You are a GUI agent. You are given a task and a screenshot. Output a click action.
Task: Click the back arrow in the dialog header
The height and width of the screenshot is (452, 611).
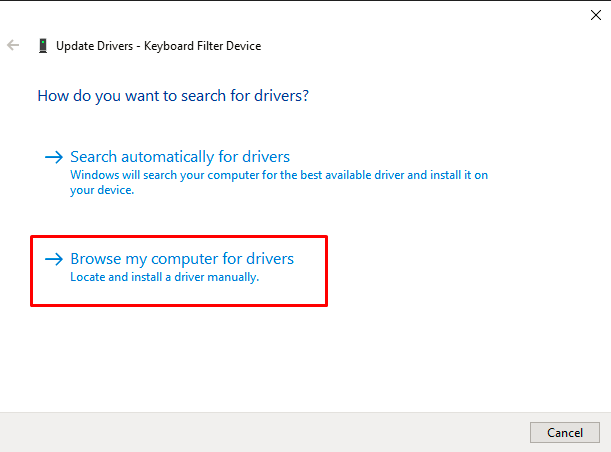point(13,45)
